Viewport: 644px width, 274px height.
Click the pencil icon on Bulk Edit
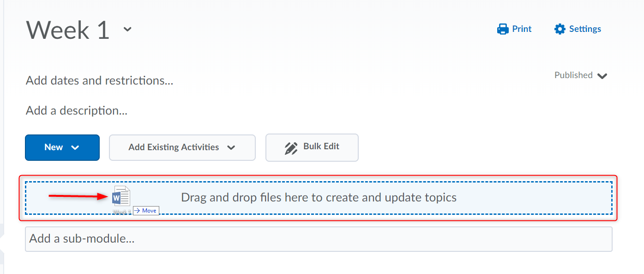tap(291, 148)
